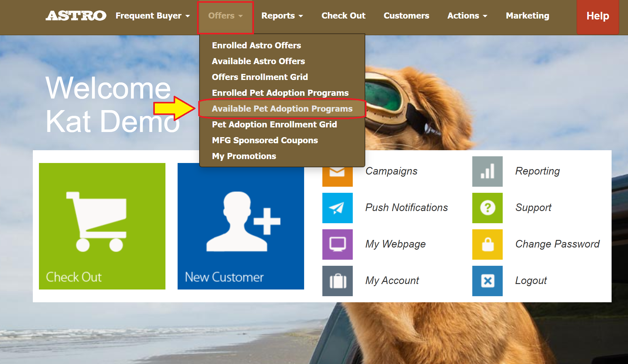
Task: Click the ASTRO logo
Action: pos(76,16)
